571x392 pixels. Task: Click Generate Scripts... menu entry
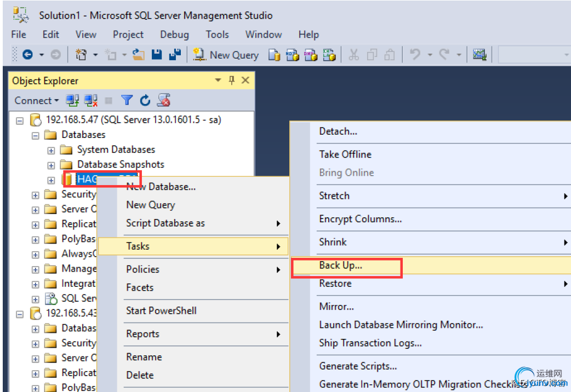click(x=431, y=366)
